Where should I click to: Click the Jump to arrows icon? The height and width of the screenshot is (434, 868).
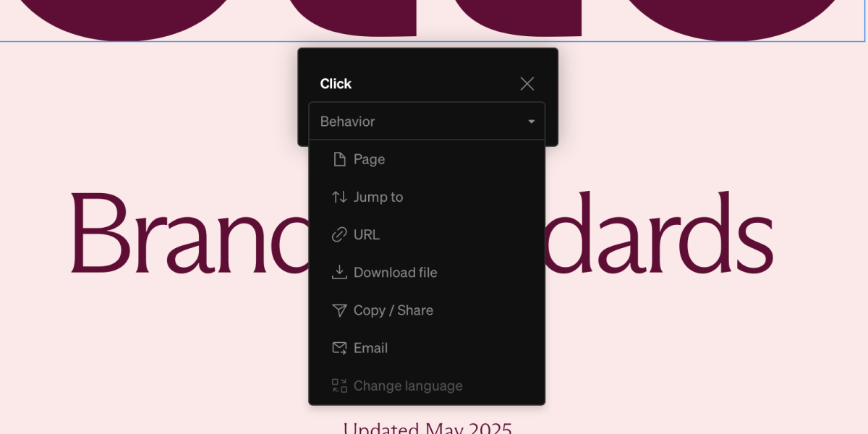pos(339,197)
